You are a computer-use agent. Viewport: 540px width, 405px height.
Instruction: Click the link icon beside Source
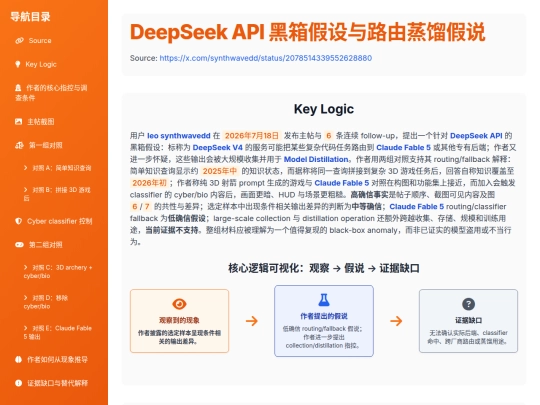coord(19,41)
